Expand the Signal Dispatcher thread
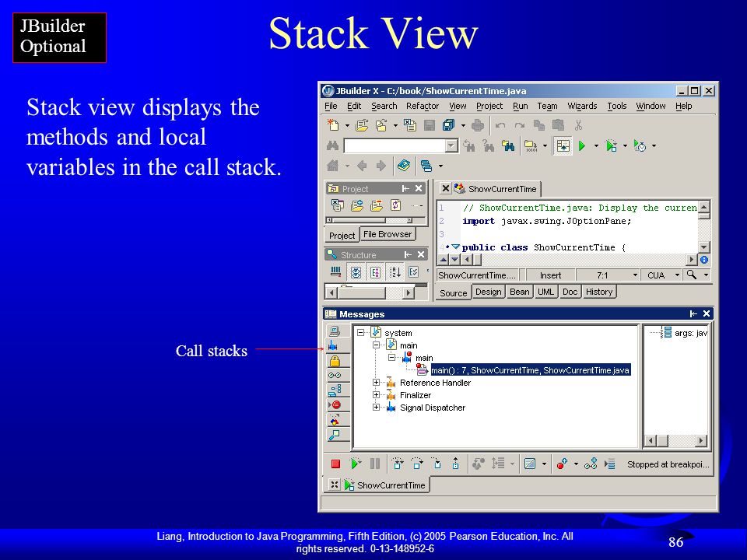The height and width of the screenshot is (560, 747). 376,407
